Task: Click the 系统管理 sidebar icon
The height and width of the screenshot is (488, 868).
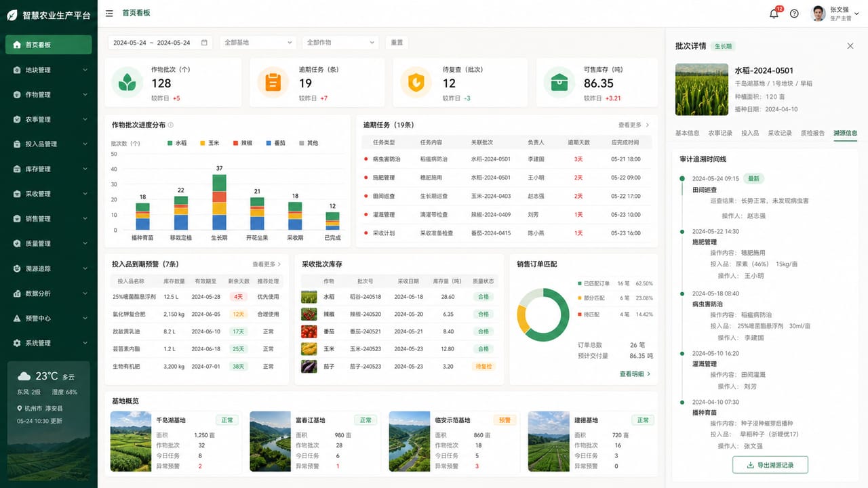Action: click(x=17, y=343)
